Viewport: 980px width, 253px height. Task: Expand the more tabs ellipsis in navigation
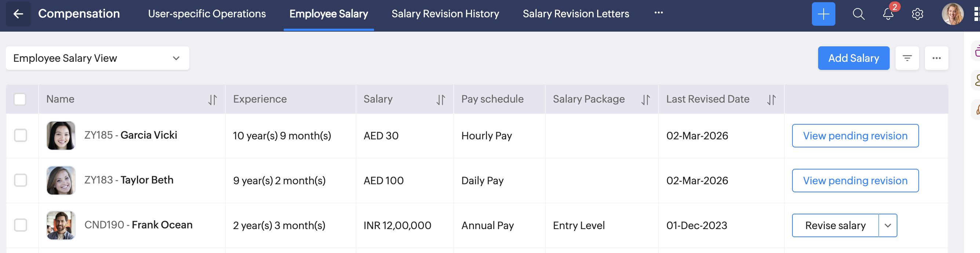pos(658,13)
